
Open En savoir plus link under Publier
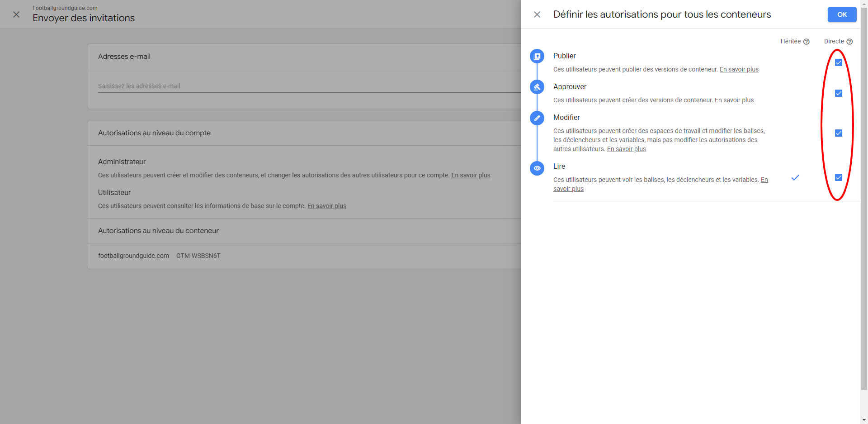739,69
